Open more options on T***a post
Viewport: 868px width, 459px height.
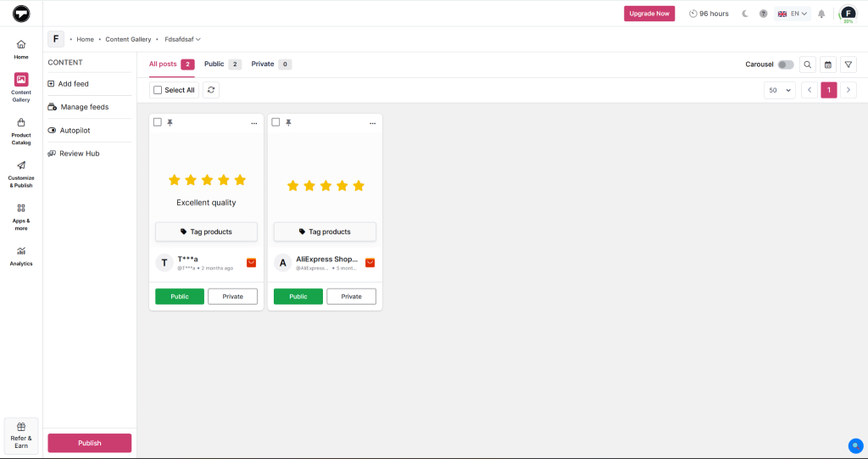(x=254, y=123)
